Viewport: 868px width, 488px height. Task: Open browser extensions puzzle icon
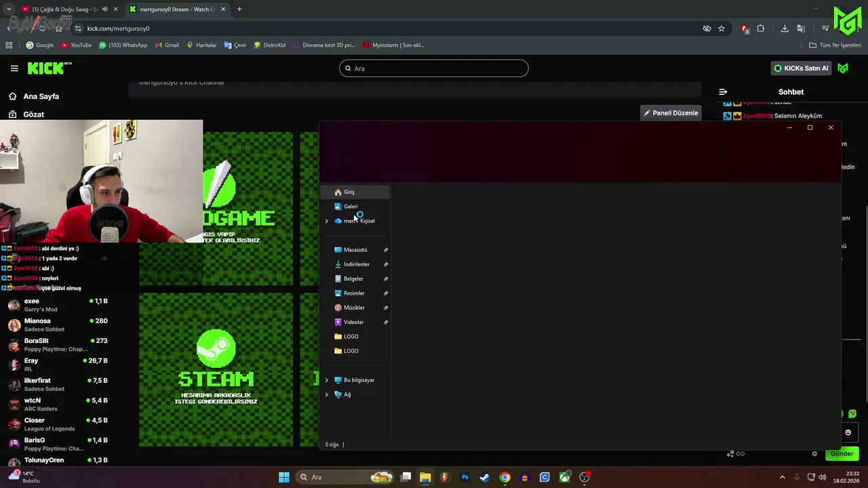click(760, 28)
